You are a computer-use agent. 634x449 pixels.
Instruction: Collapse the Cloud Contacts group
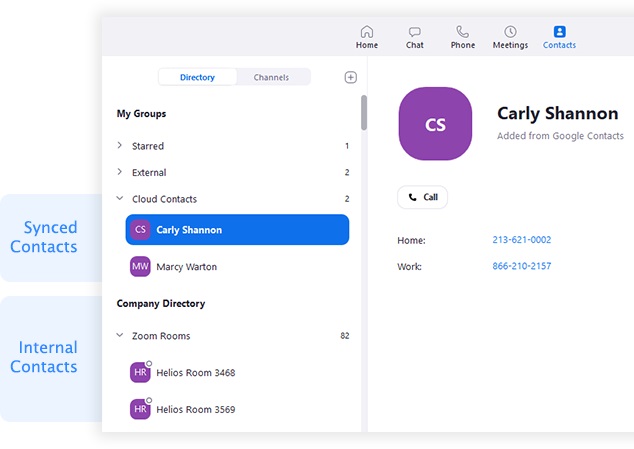(120, 199)
